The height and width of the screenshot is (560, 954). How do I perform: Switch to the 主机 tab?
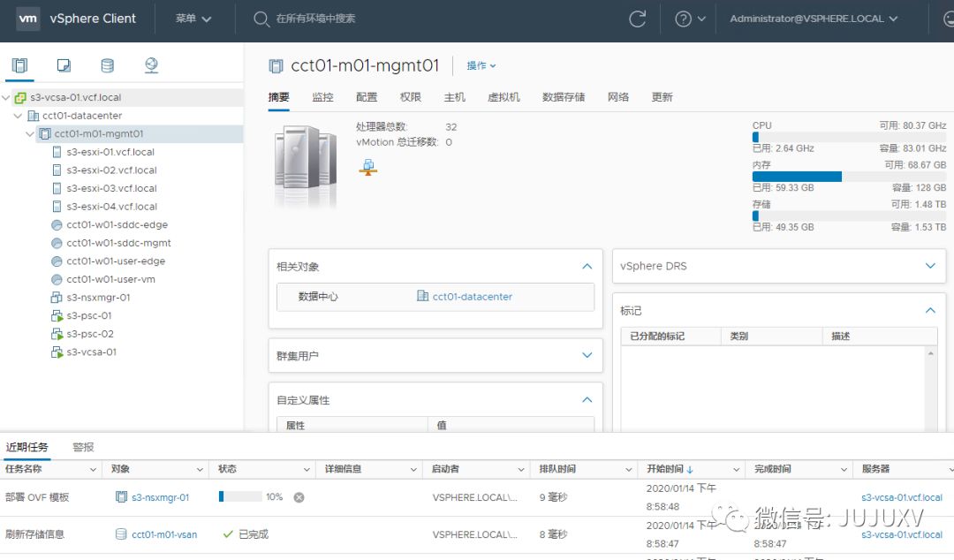tap(454, 97)
